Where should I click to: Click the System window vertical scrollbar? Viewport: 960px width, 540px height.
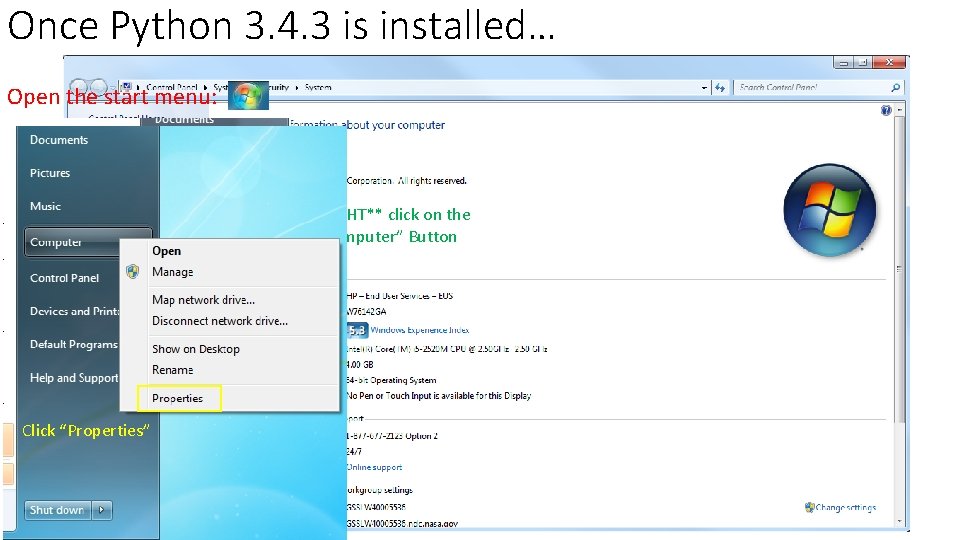(899, 269)
